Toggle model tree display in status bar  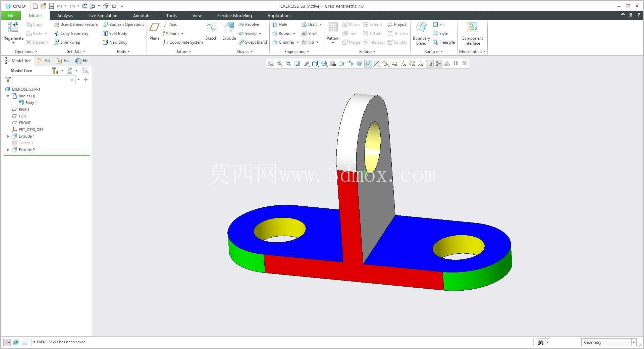(x=7, y=342)
